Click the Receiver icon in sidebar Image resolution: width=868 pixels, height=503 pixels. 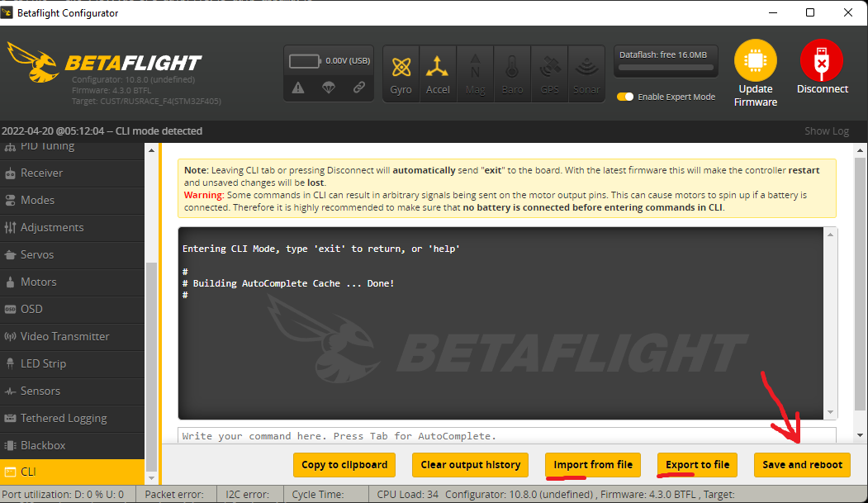click(x=10, y=173)
